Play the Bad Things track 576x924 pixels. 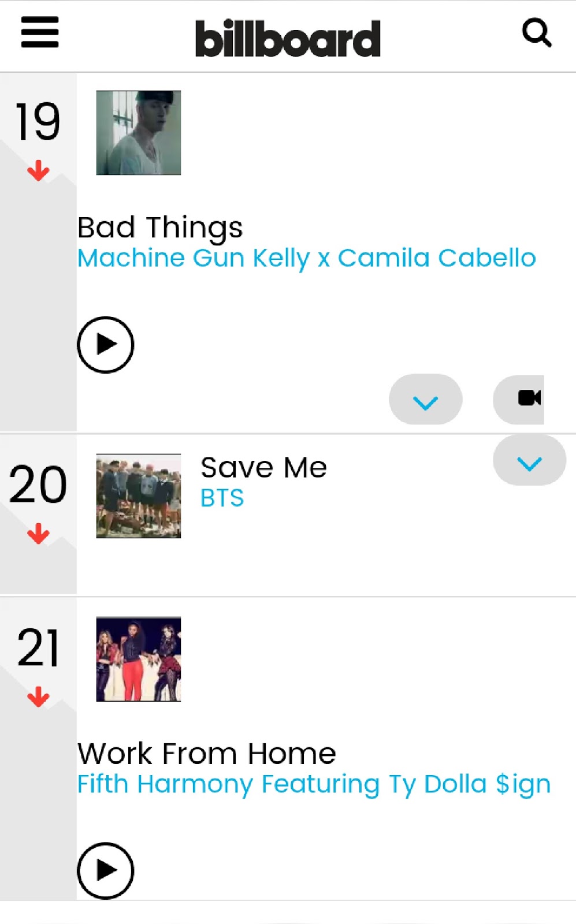pyautogui.click(x=106, y=344)
